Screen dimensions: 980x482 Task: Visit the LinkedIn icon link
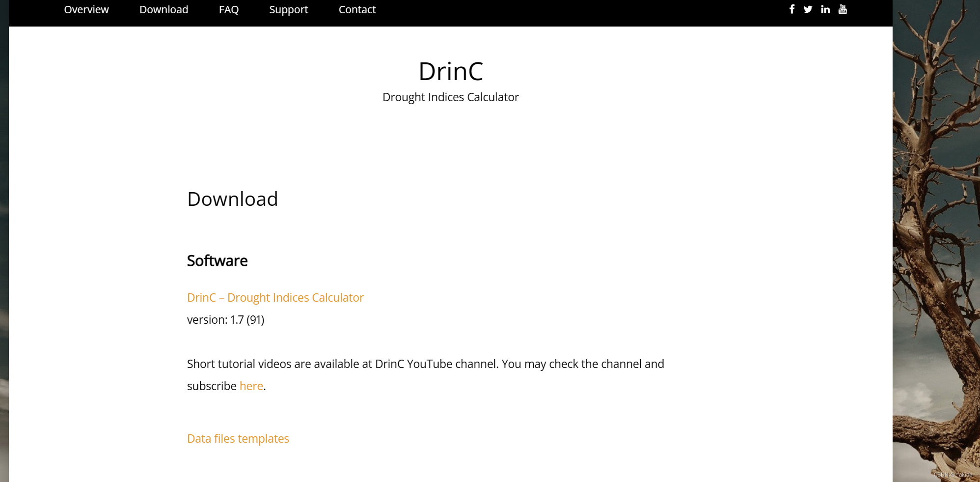825,9
